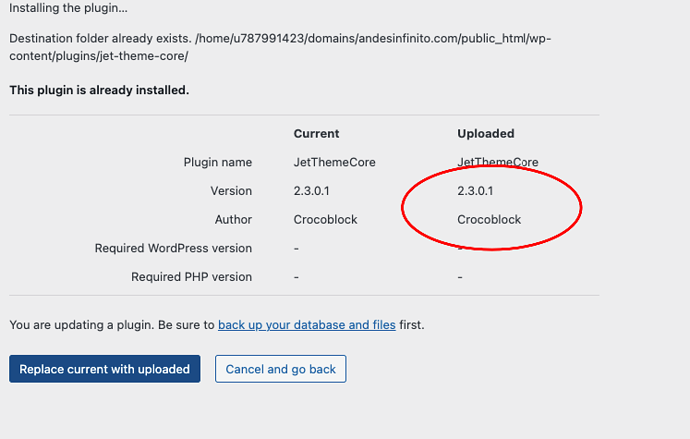This screenshot has width=690, height=439.
Task: Click the Author row label
Action: click(x=233, y=219)
